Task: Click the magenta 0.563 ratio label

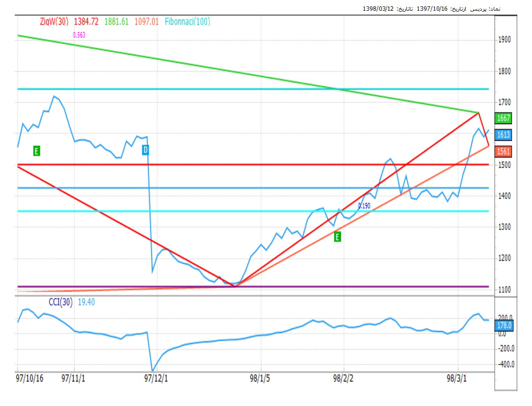Action: [x=79, y=35]
